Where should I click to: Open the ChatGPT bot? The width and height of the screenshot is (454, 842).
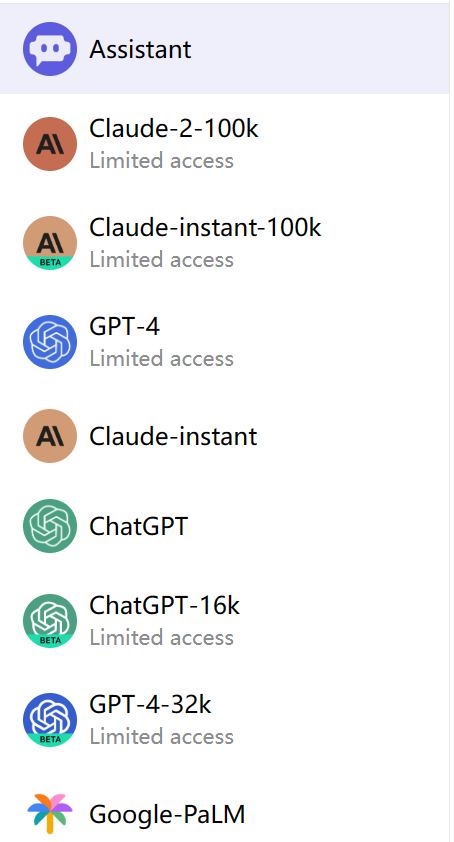(x=225, y=526)
